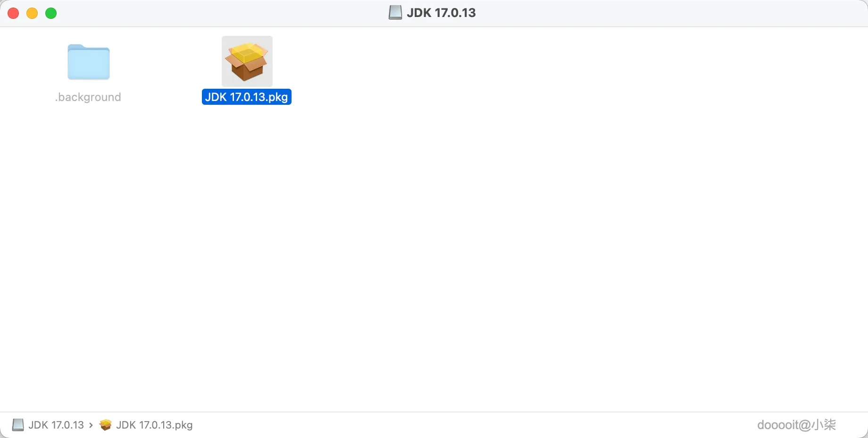
Task: Click the JDK 17.0.13.pkg path bar item
Action: tap(146, 425)
